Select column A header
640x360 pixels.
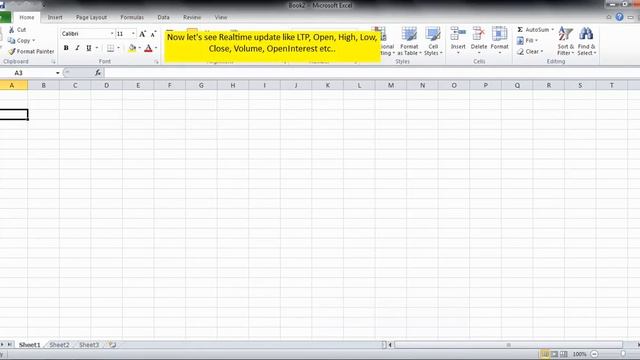(x=12, y=85)
